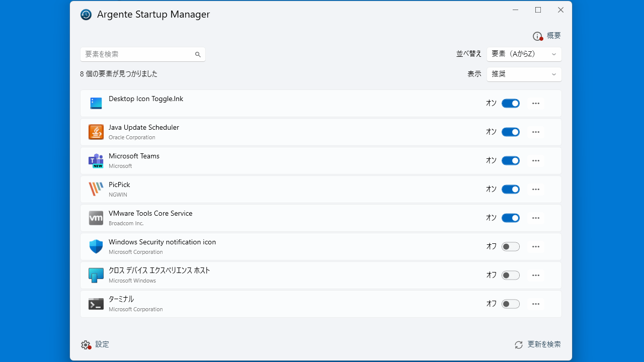Select the Java Update Scheduler entry name
Image resolution: width=644 pixels, height=362 pixels.
[144, 128]
